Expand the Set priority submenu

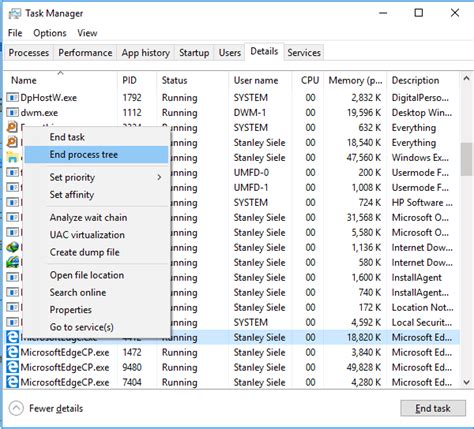point(97,177)
